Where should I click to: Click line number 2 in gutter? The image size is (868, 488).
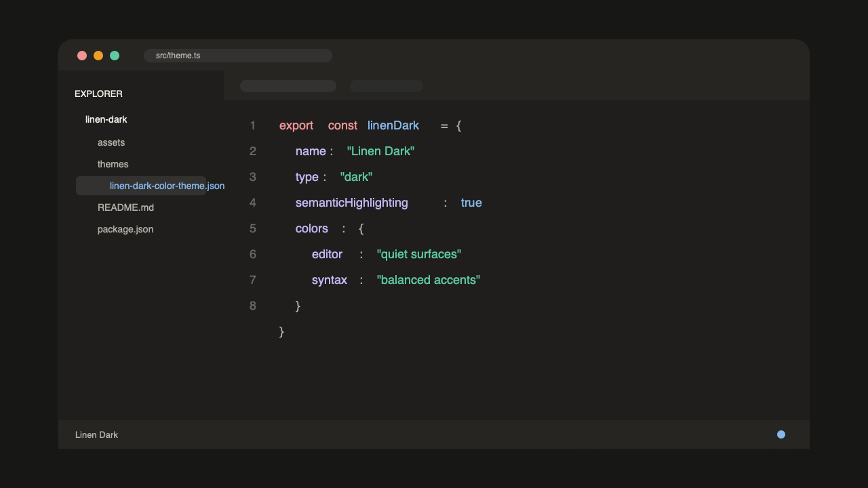click(x=253, y=151)
